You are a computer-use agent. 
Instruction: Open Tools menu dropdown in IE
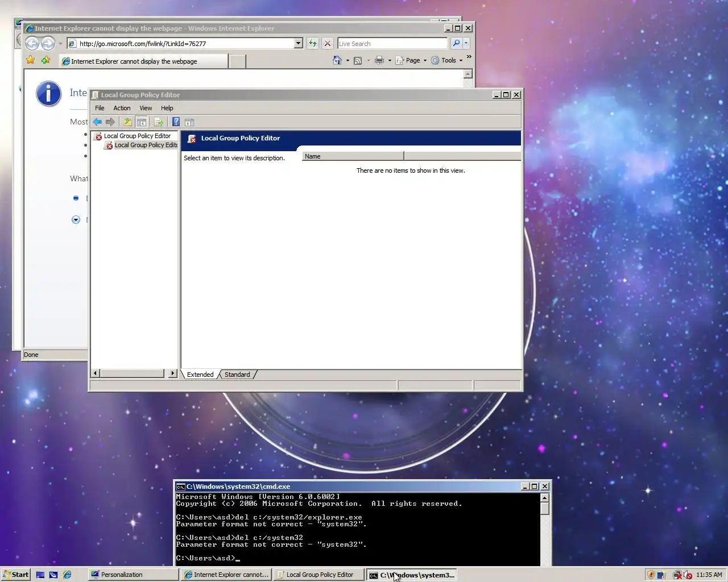pyautogui.click(x=447, y=60)
